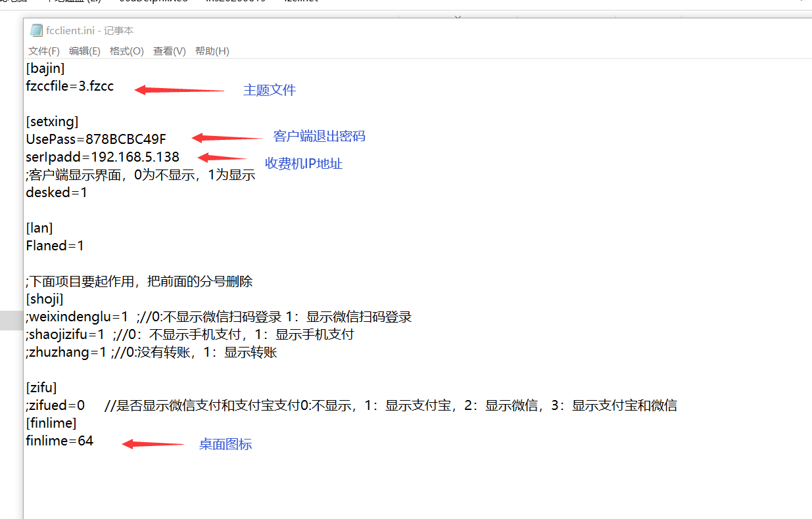Viewport: 812px width, 519px height.
Task: Click the red arrow next to finlime=64
Action: pyautogui.click(x=153, y=444)
